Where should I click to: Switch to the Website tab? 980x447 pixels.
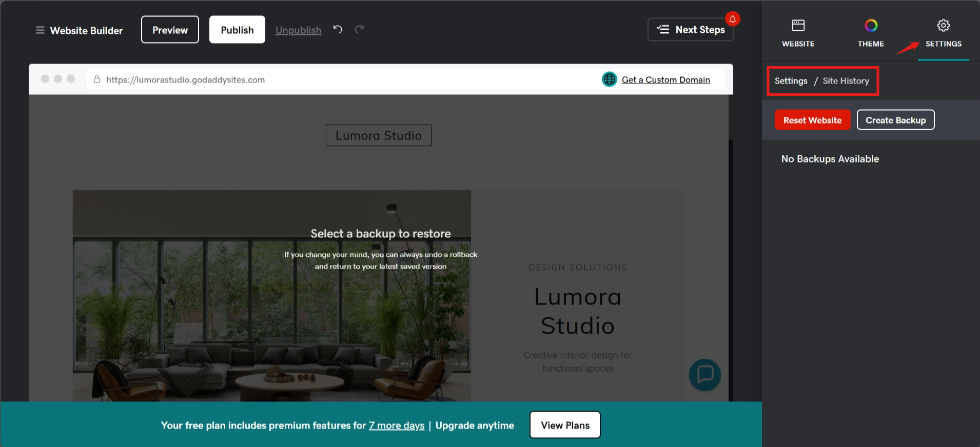(x=798, y=33)
